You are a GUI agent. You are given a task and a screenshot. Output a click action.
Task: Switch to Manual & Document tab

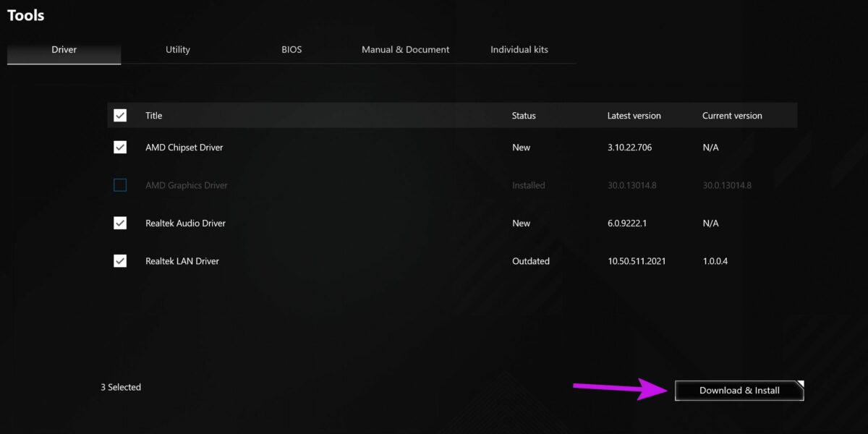pyautogui.click(x=405, y=50)
